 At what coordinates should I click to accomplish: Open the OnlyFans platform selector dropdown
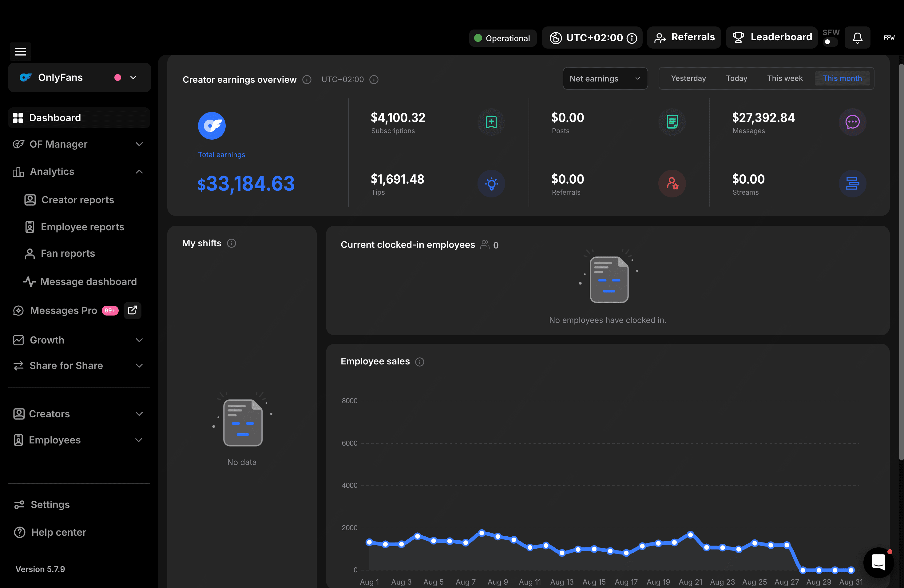point(79,77)
